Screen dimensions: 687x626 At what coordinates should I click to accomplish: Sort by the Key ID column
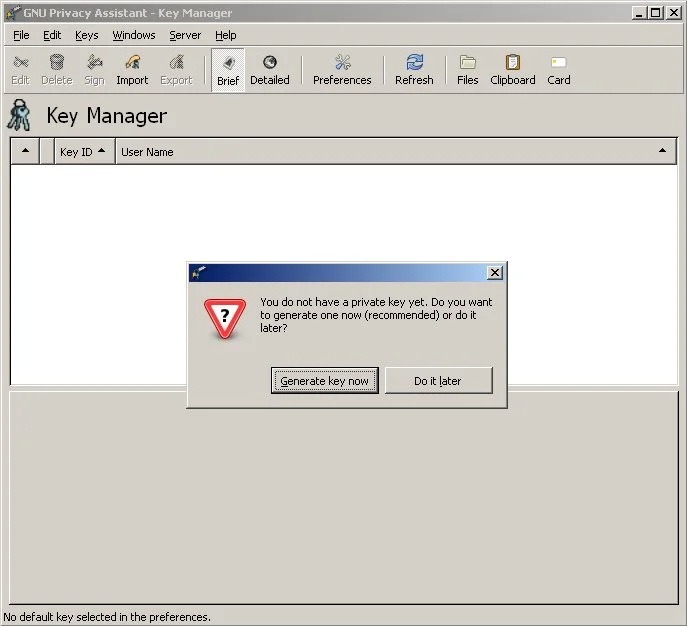coord(85,152)
